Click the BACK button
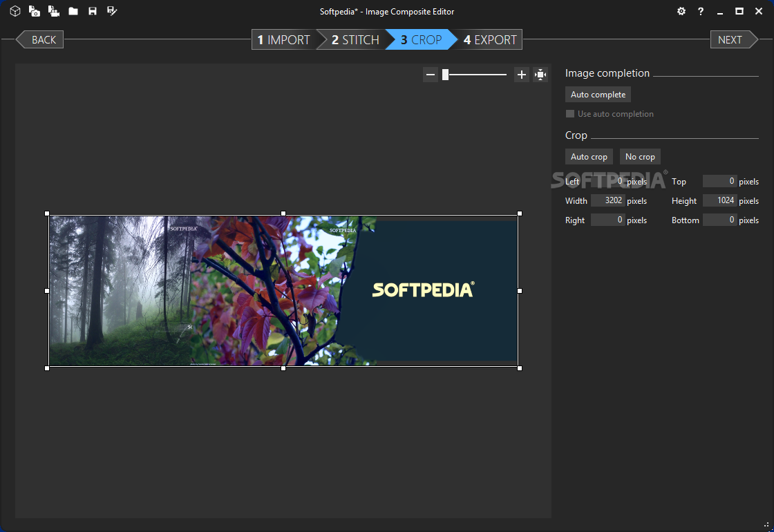This screenshot has height=532, width=774. pyautogui.click(x=40, y=39)
